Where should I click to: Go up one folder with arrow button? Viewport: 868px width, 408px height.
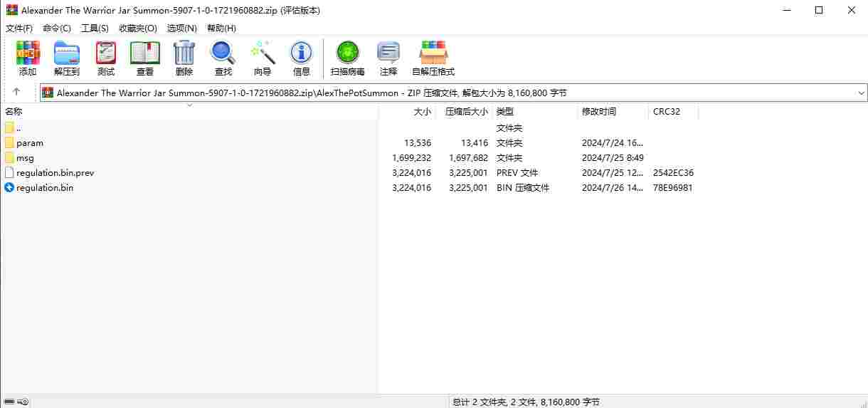point(16,93)
